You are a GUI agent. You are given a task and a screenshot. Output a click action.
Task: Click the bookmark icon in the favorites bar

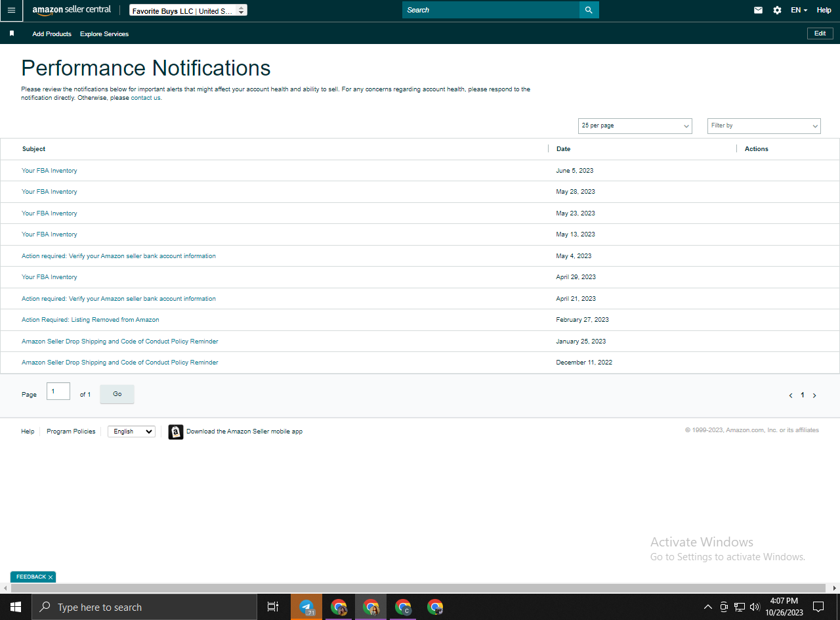[12, 33]
